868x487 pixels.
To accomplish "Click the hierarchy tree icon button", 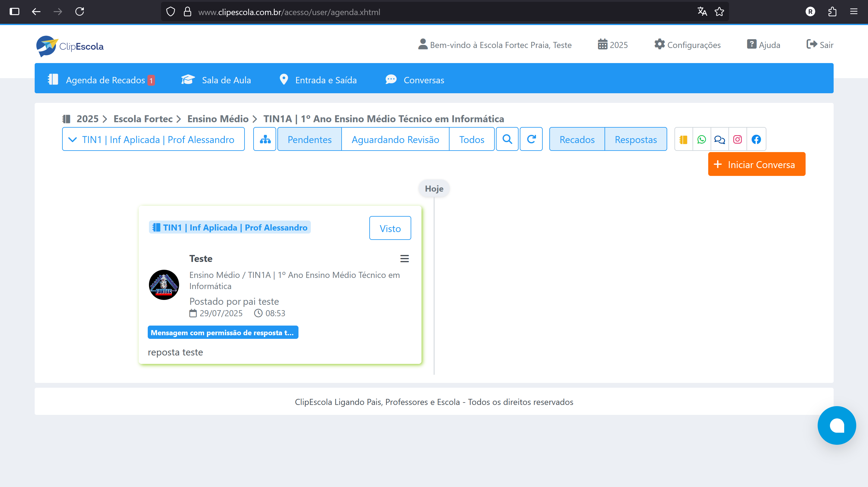I will (x=265, y=139).
